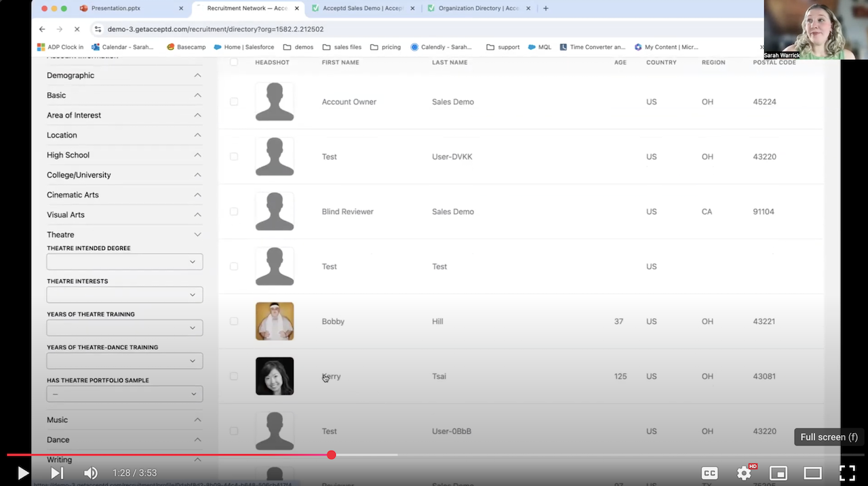Click Kerry Tsai's headshot thumbnail
Image resolution: width=868 pixels, height=486 pixels.
click(x=275, y=376)
